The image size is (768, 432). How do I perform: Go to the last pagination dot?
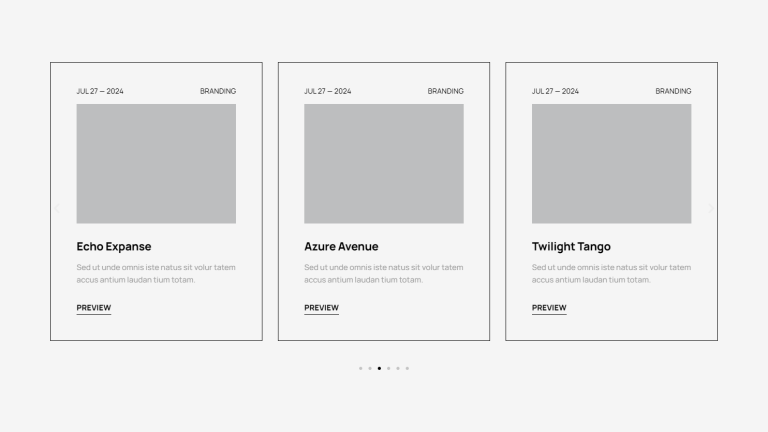click(x=407, y=368)
